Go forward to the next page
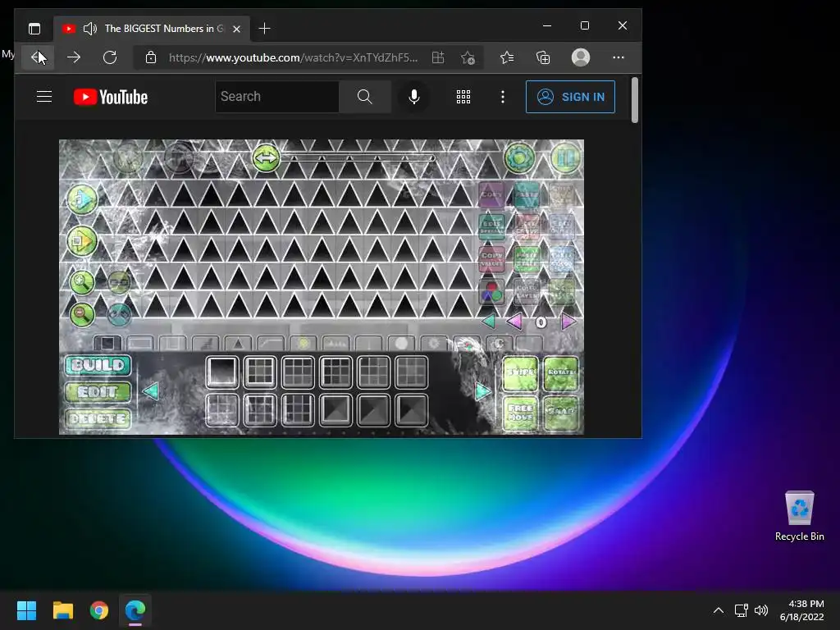Image resolution: width=840 pixels, height=630 pixels. [x=74, y=57]
